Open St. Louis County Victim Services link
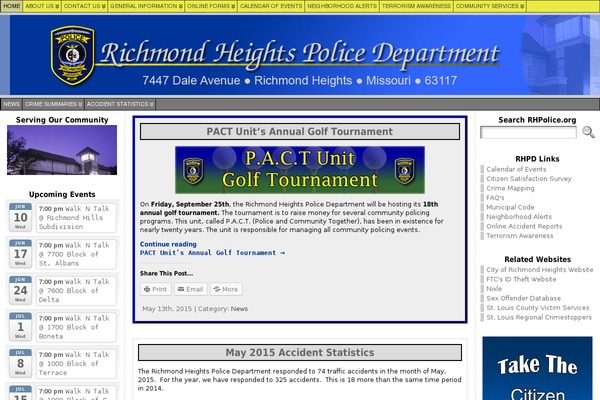The width and height of the screenshot is (600, 400). pyautogui.click(x=538, y=308)
